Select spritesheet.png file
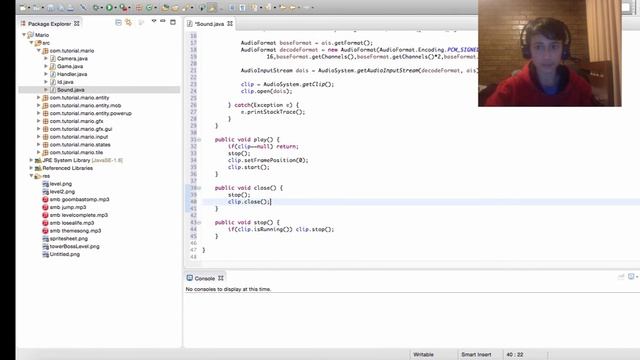The width and height of the screenshot is (640, 360). point(69,238)
